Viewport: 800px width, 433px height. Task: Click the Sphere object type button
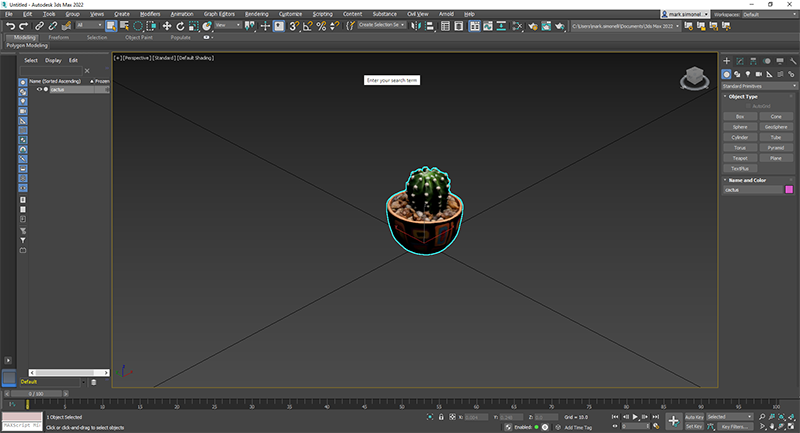pyautogui.click(x=740, y=127)
